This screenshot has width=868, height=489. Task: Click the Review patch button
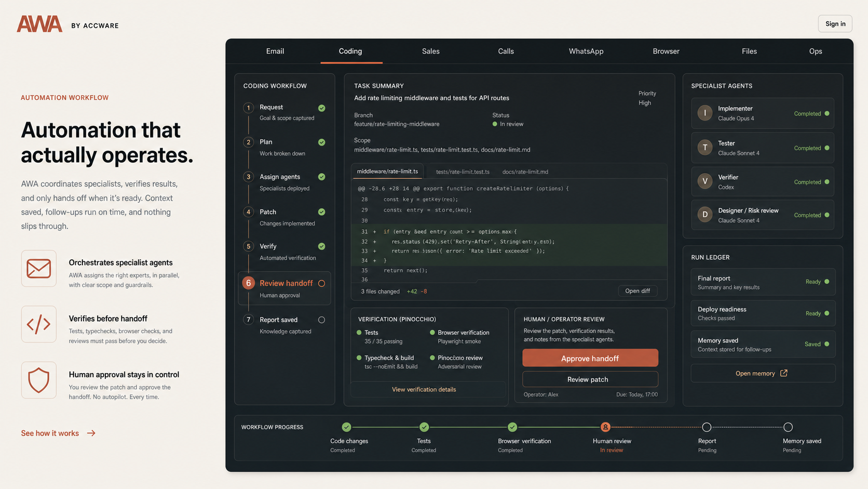(590, 379)
